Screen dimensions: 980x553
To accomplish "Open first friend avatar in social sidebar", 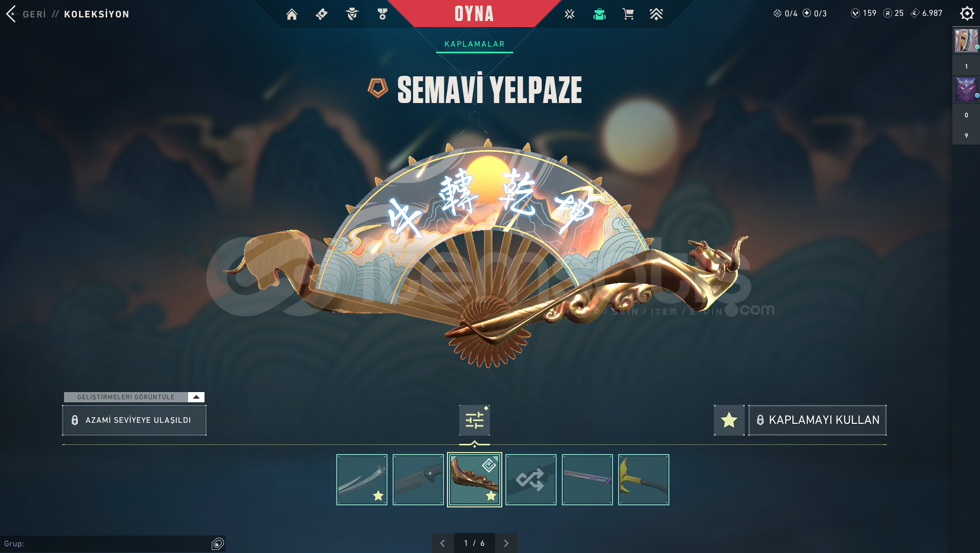I will pyautogui.click(x=966, y=40).
